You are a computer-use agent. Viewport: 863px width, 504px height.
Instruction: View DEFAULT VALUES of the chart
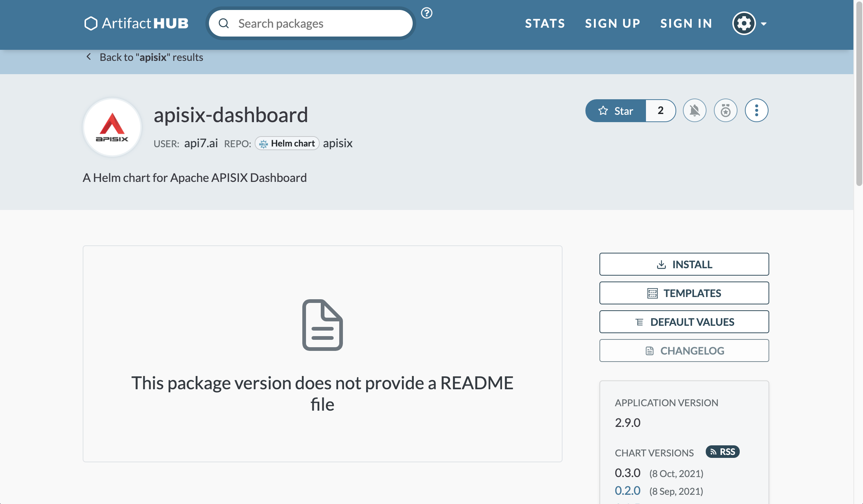click(x=684, y=321)
